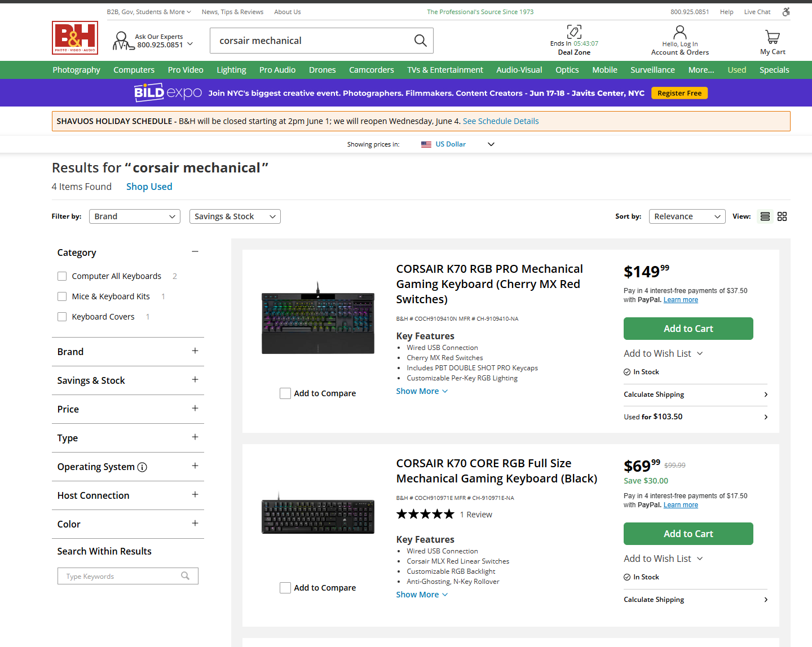Open the My Cart shopping cart icon
812x647 pixels.
[x=772, y=38]
